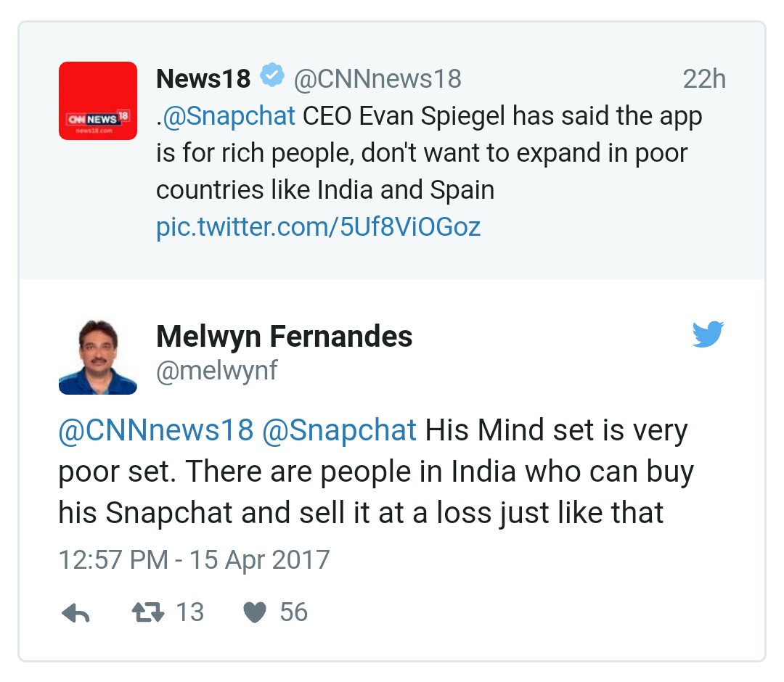Open Melwyn Fernandes display name
Image resolution: width=784 pixels, height=682 pixels.
click(x=284, y=336)
